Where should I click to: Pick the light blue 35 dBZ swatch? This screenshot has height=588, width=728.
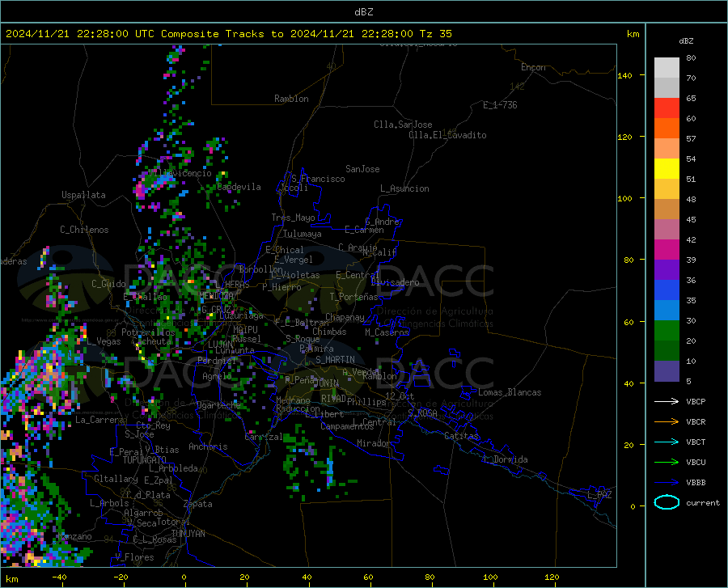point(667,311)
